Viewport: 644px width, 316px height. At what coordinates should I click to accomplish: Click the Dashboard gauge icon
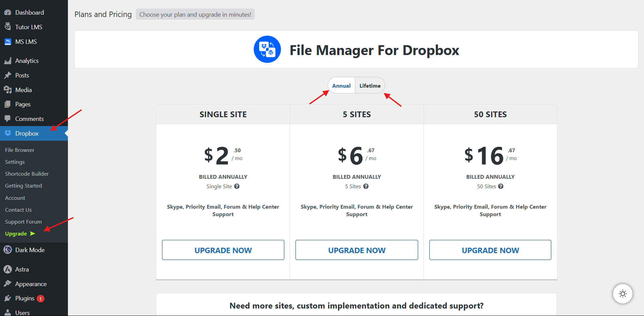(7, 13)
